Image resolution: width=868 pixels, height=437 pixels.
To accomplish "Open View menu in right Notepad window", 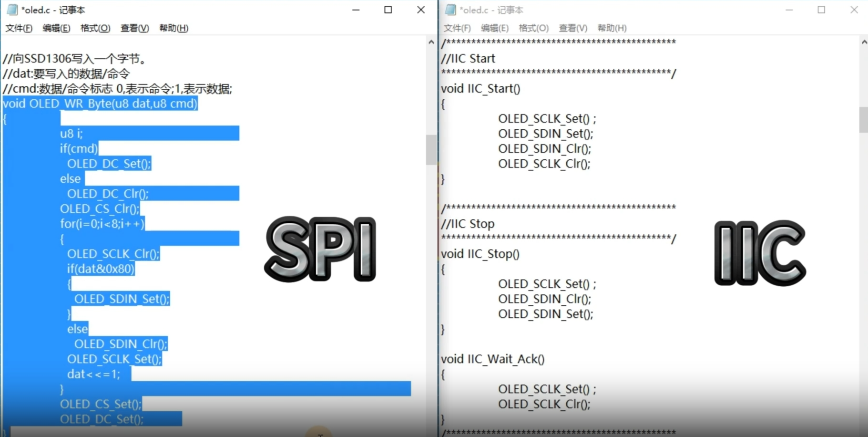I will click(x=573, y=28).
